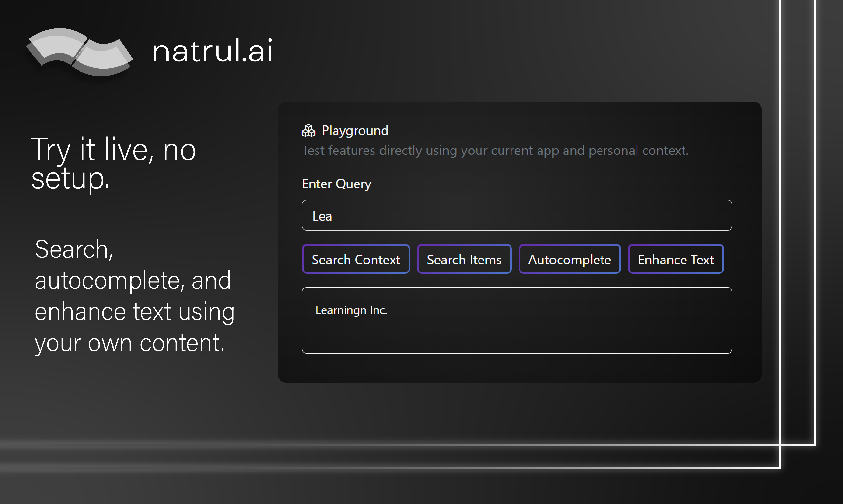Focus the Enter Query field containing Lea
Screen dimensions: 843x504
point(517,215)
